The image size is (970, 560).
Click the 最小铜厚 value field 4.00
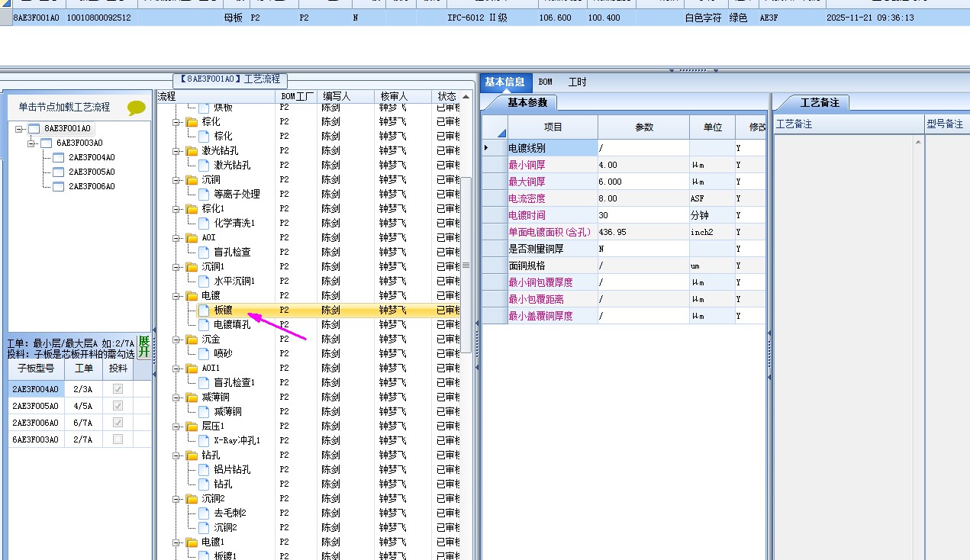(x=643, y=165)
